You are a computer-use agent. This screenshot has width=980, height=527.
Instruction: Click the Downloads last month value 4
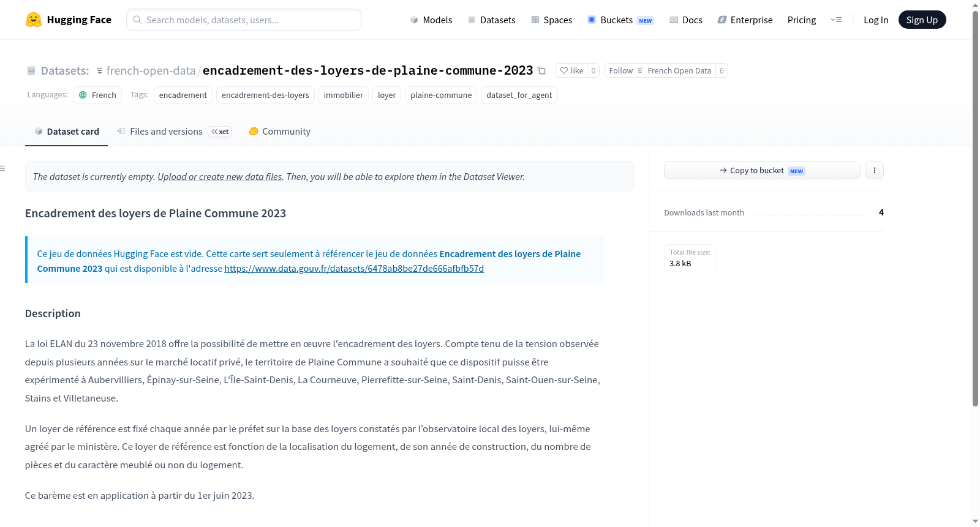(881, 212)
